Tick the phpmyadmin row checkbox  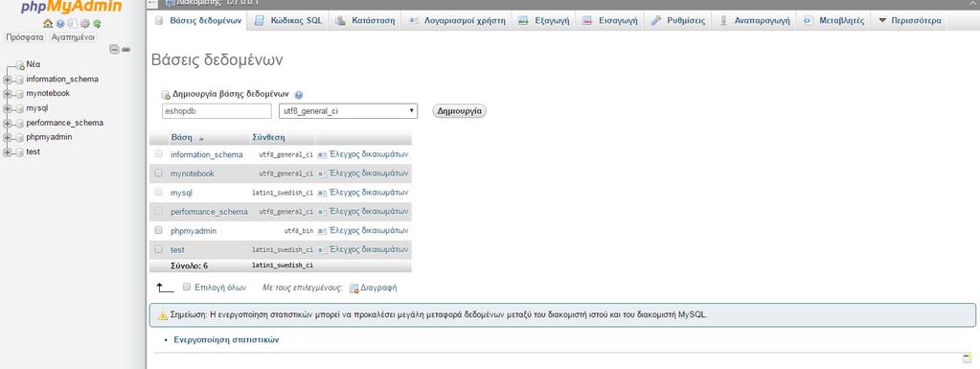coord(158,230)
